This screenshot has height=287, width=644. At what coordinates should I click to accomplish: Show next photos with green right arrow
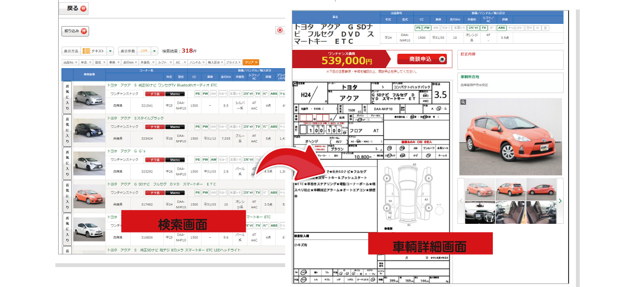560,201
